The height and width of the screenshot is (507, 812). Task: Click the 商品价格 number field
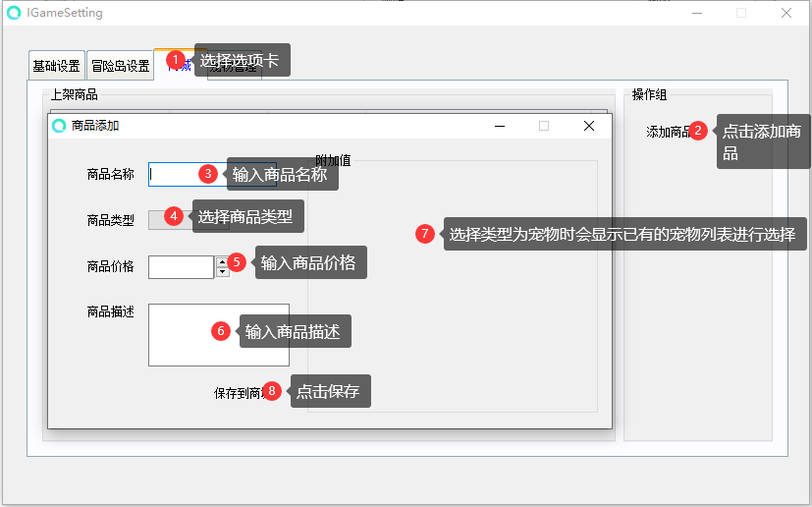[x=182, y=267]
